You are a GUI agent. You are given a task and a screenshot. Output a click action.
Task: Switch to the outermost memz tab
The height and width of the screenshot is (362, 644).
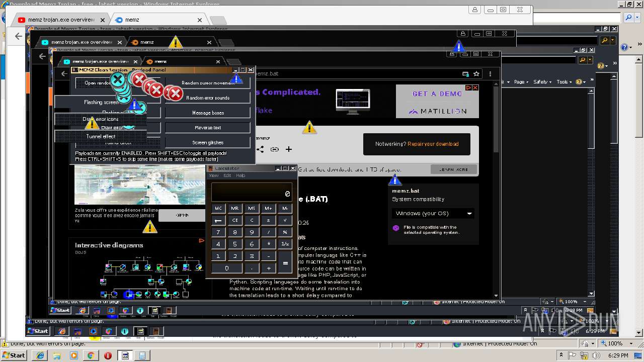158,20
